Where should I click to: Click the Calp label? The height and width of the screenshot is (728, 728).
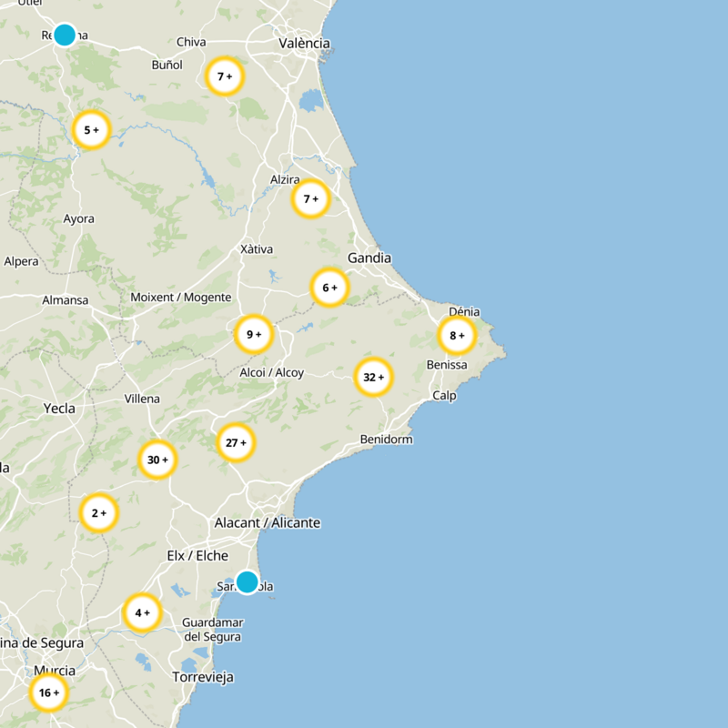[444, 395]
